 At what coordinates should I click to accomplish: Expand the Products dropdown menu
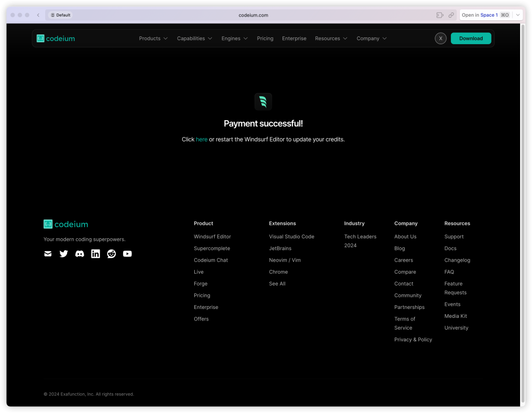pos(153,38)
